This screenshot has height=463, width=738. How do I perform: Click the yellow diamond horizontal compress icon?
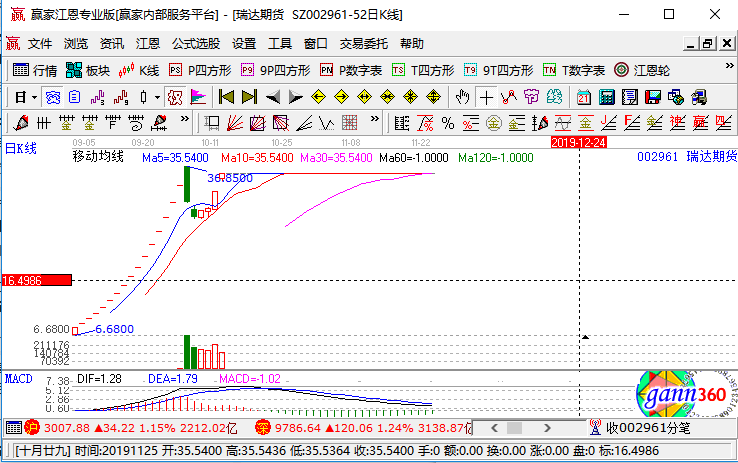388,97
